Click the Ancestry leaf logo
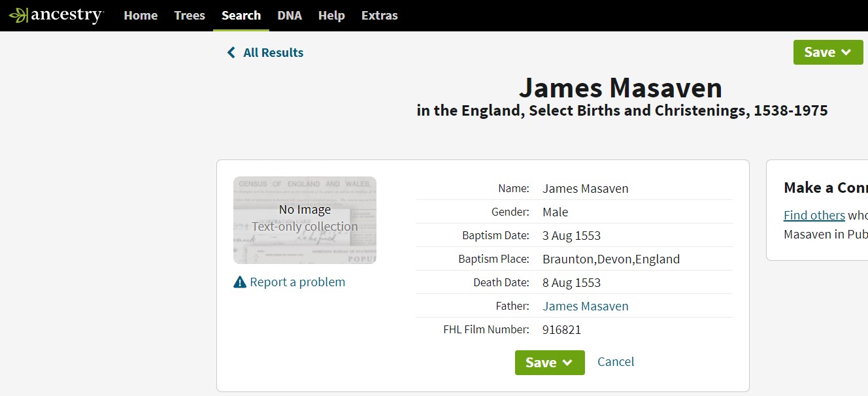 pyautogui.click(x=20, y=15)
